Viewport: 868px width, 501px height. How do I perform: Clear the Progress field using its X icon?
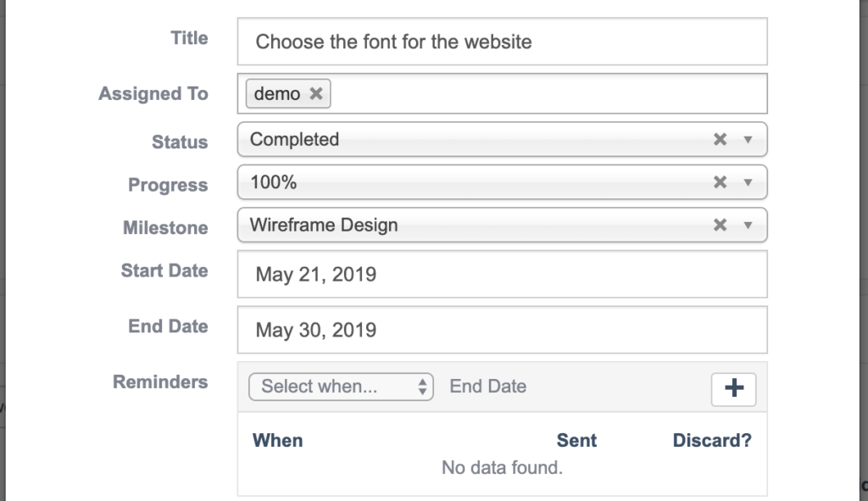pos(720,181)
